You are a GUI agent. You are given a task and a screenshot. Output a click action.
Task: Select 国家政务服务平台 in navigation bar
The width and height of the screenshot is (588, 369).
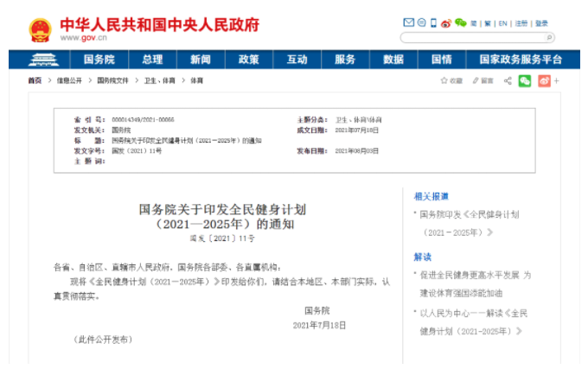click(521, 60)
